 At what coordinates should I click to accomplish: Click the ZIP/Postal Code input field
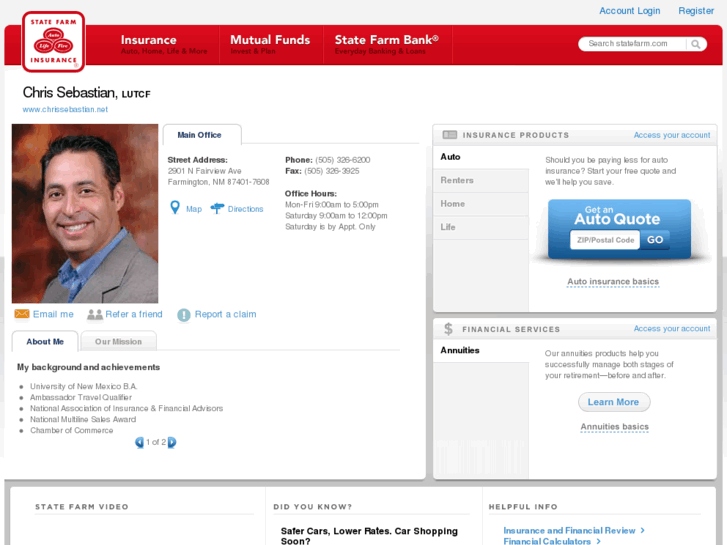pos(604,240)
